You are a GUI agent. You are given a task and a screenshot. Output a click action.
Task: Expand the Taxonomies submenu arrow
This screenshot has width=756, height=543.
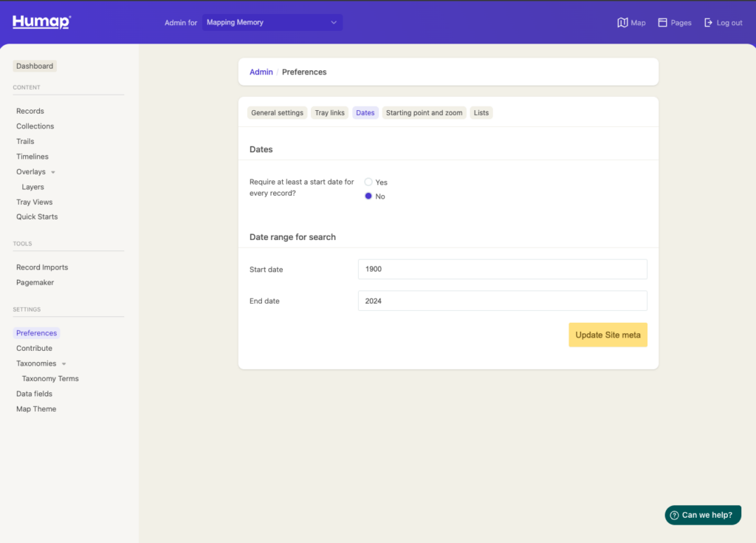click(63, 363)
